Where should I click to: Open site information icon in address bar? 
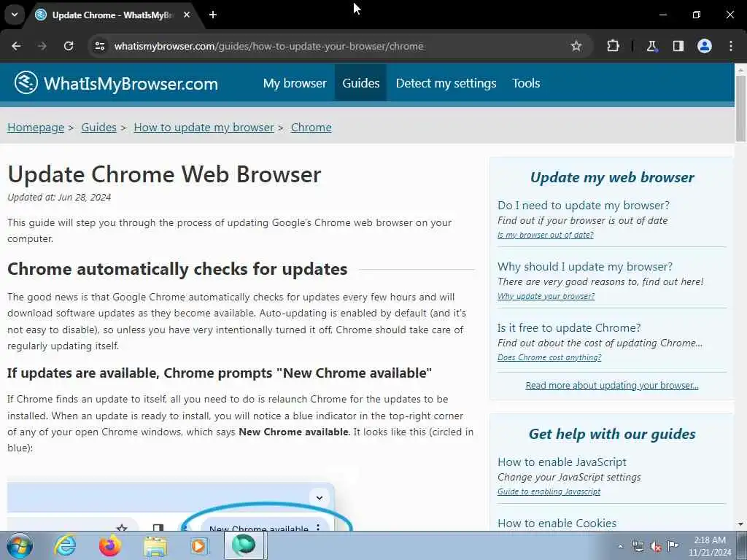[x=99, y=46]
